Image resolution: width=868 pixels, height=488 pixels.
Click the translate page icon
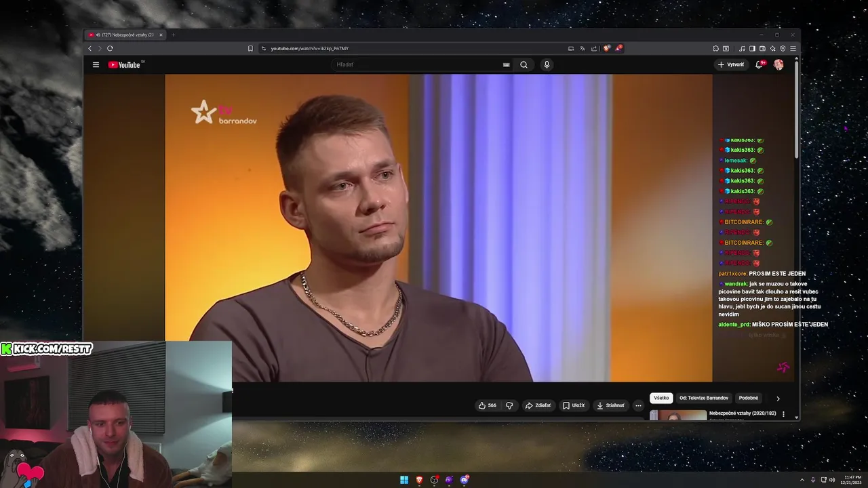click(x=582, y=48)
